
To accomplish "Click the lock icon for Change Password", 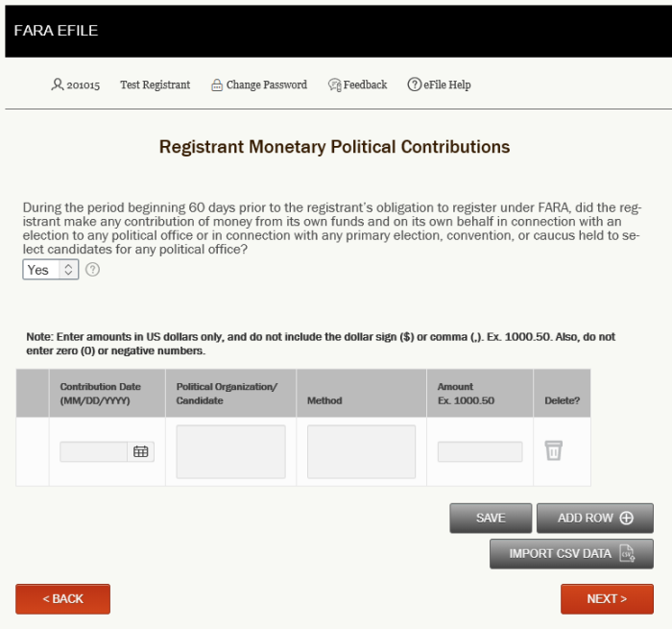I will click(217, 85).
